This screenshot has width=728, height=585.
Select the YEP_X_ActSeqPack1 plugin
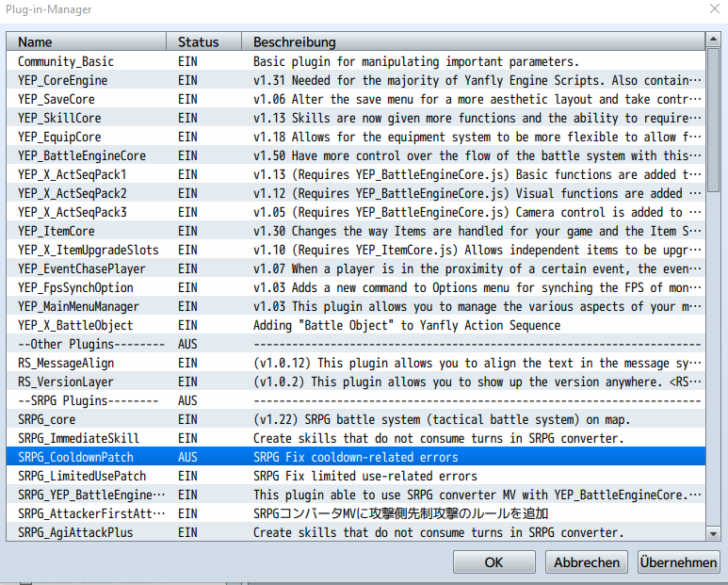pos(356,174)
